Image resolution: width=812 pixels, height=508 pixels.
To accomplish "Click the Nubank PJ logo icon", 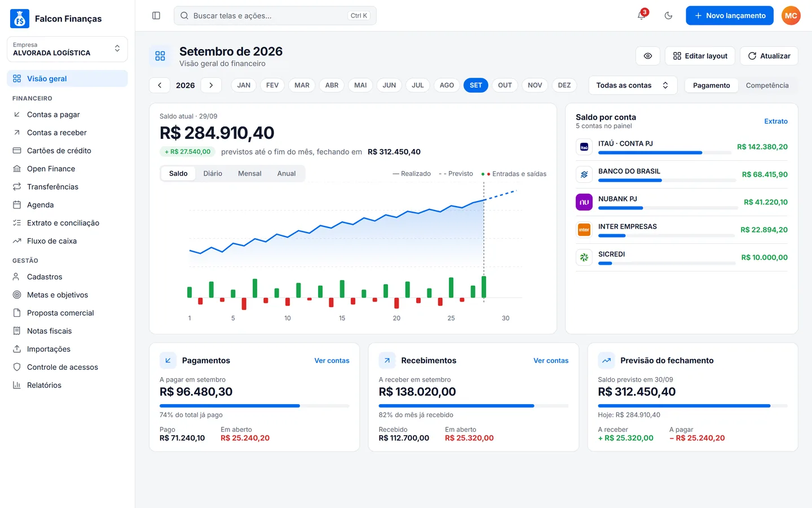I will pyautogui.click(x=584, y=202).
